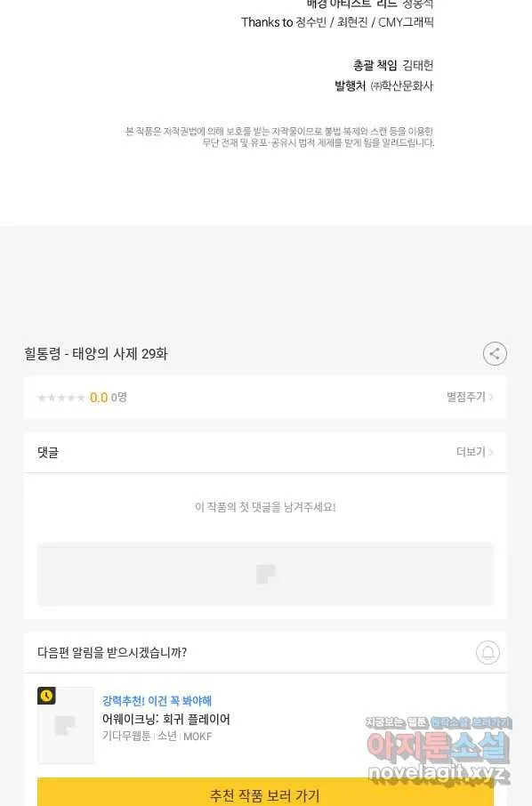Toggle the next-episode notification bell
532x806 pixels.
click(488, 652)
